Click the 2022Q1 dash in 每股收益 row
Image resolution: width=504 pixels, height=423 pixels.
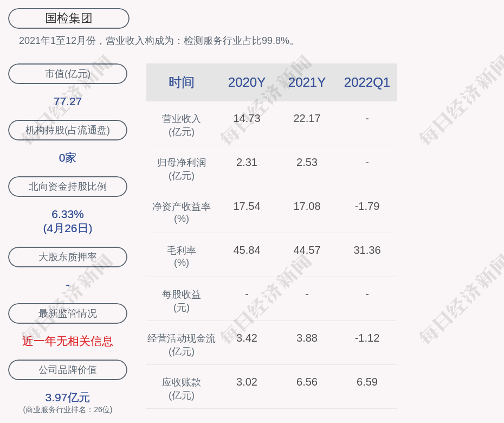click(367, 294)
